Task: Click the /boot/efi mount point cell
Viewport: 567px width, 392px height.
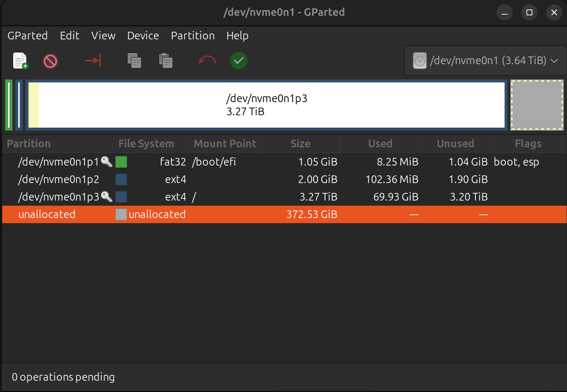Action: [x=214, y=162]
